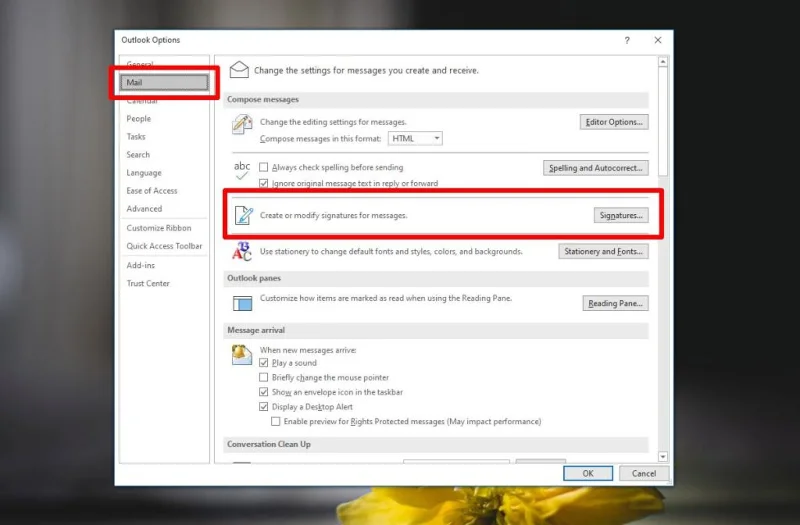Click the Cancel button

644,473
